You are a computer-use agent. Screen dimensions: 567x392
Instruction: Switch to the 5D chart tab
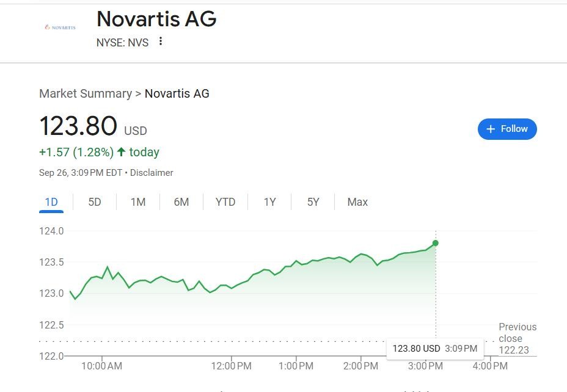(95, 202)
